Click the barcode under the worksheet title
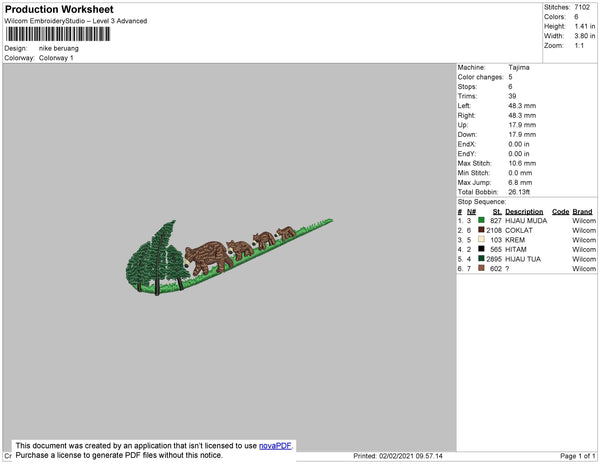Viewport: 600px width, 464px height. click(x=58, y=34)
